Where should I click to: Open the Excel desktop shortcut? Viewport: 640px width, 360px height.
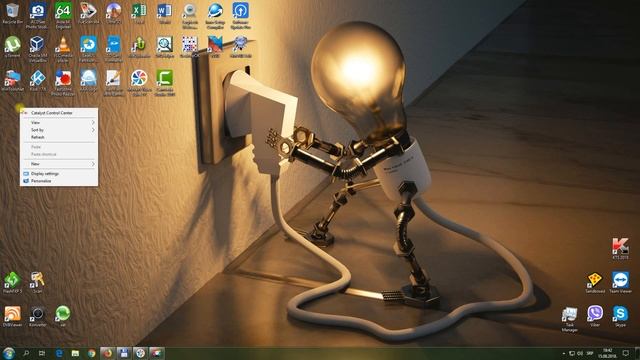pyautogui.click(x=139, y=13)
